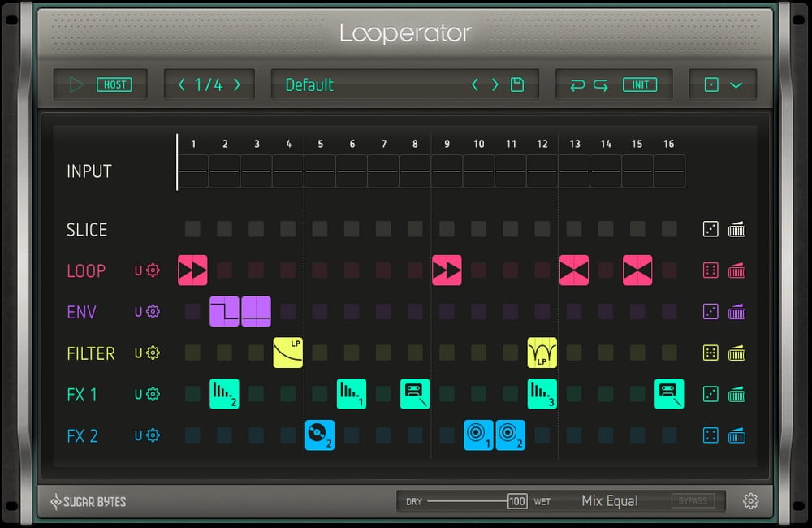Start playback with the play triangle
Image resolution: width=812 pixels, height=528 pixels.
tap(76, 84)
